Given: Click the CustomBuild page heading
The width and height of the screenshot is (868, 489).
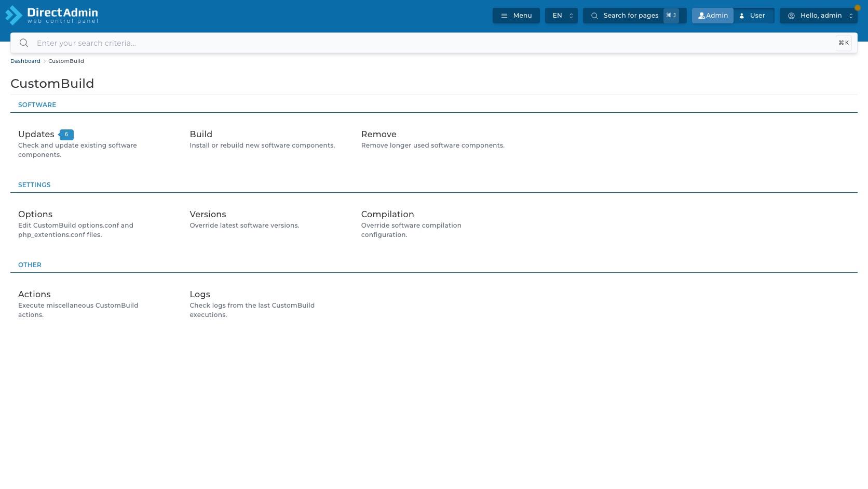Looking at the screenshot, I should tap(52, 84).
